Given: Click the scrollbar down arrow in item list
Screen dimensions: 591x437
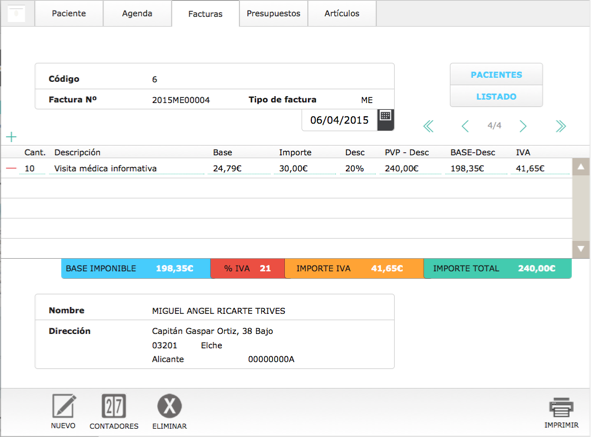Looking at the screenshot, I should 581,249.
